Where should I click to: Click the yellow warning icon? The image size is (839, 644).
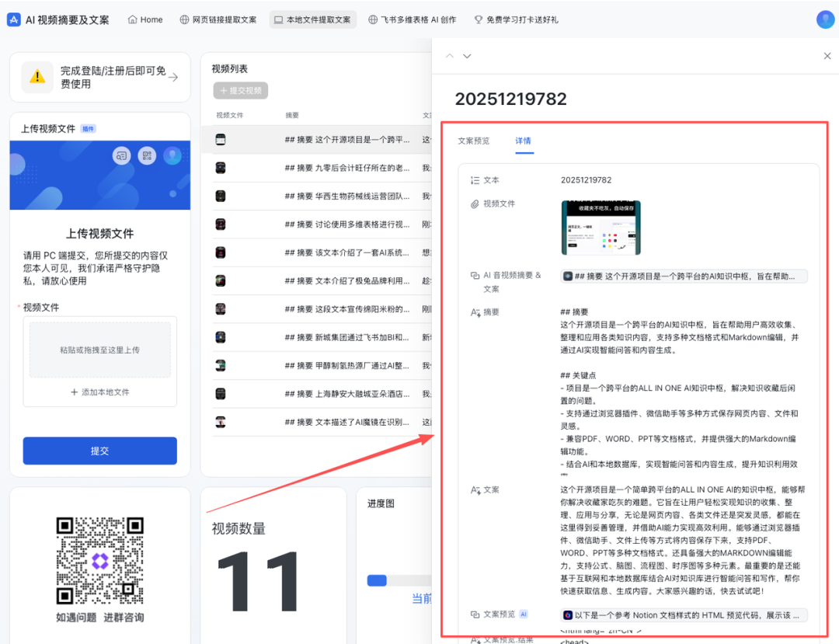pyautogui.click(x=37, y=77)
